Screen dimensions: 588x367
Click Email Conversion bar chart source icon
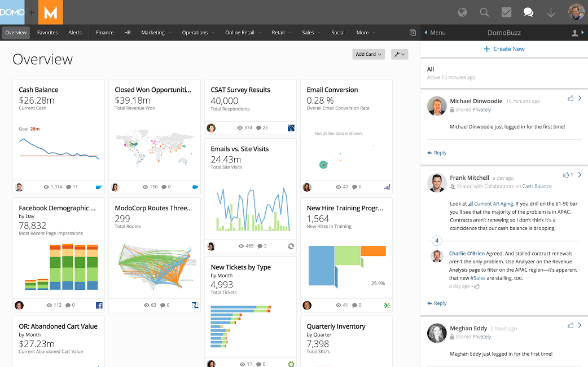[x=387, y=187]
